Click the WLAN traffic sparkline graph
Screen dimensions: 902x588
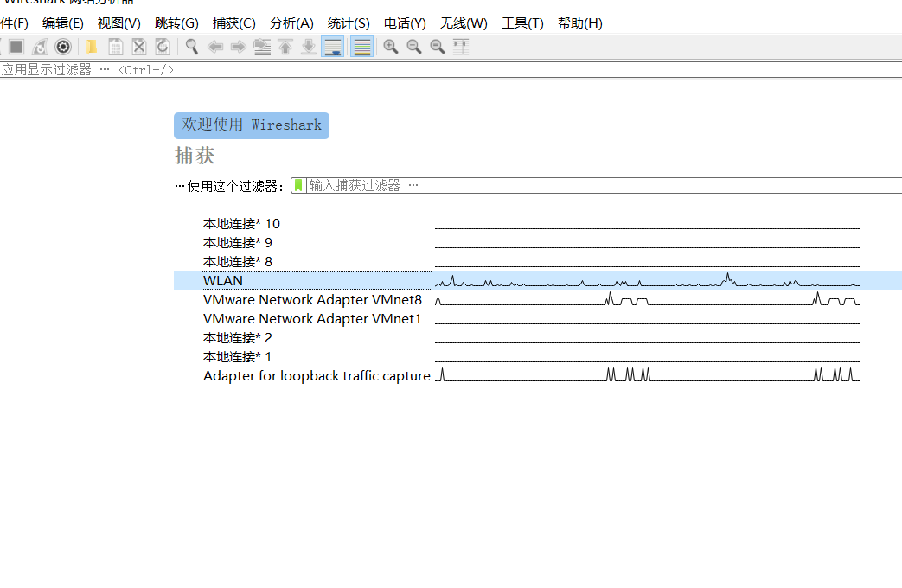(x=647, y=280)
